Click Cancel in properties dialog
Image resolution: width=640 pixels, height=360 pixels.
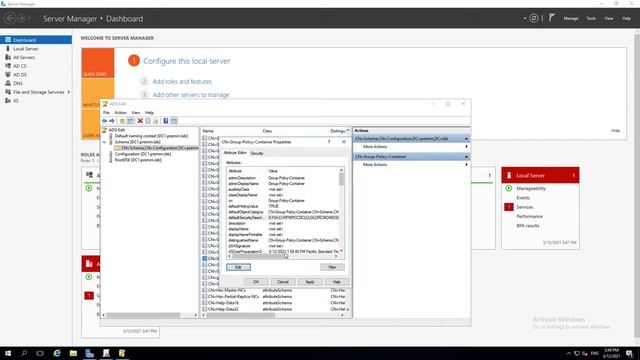283,282
